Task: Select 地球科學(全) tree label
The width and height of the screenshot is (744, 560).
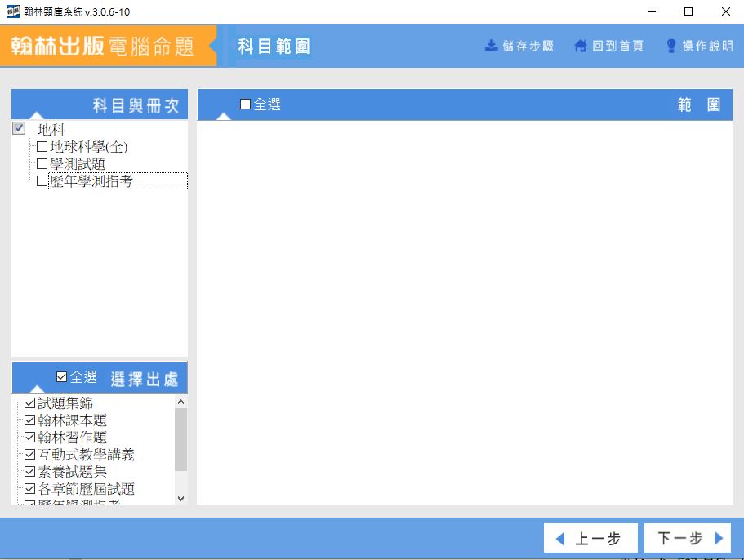Action: 89,146
